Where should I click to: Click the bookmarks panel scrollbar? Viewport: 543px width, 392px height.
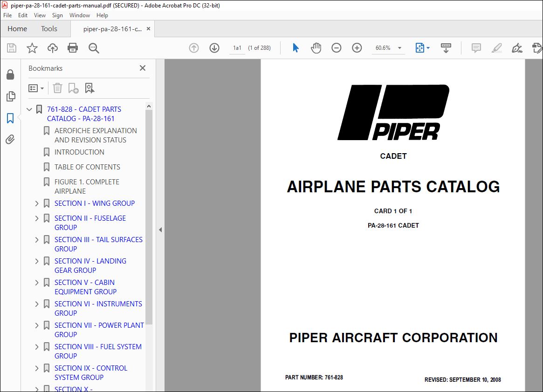pyautogui.click(x=149, y=217)
